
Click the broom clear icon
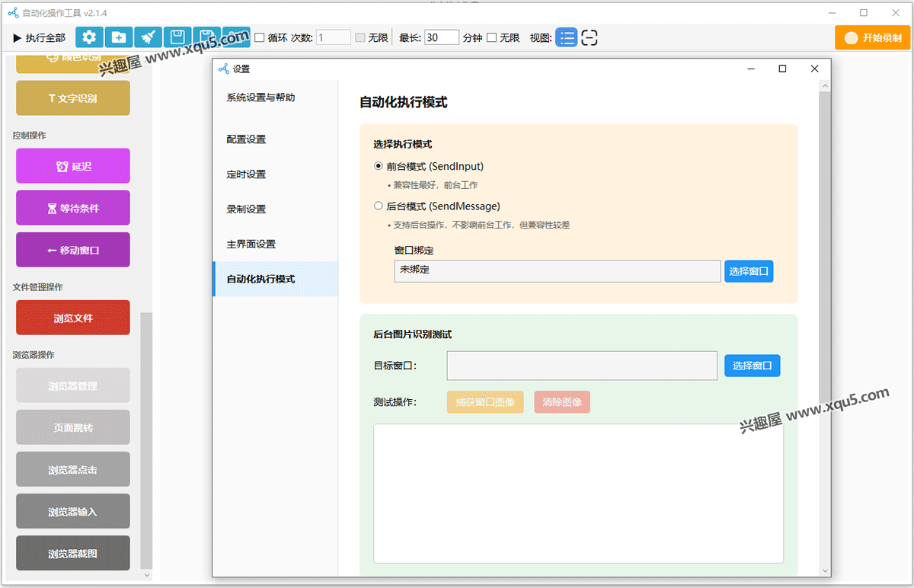coord(149,37)
